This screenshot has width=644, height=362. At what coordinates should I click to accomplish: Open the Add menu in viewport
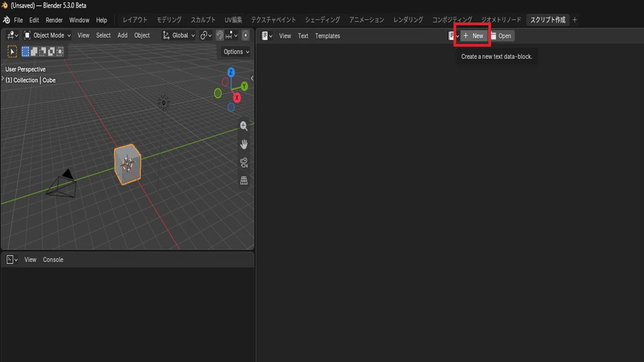(122, 35)
